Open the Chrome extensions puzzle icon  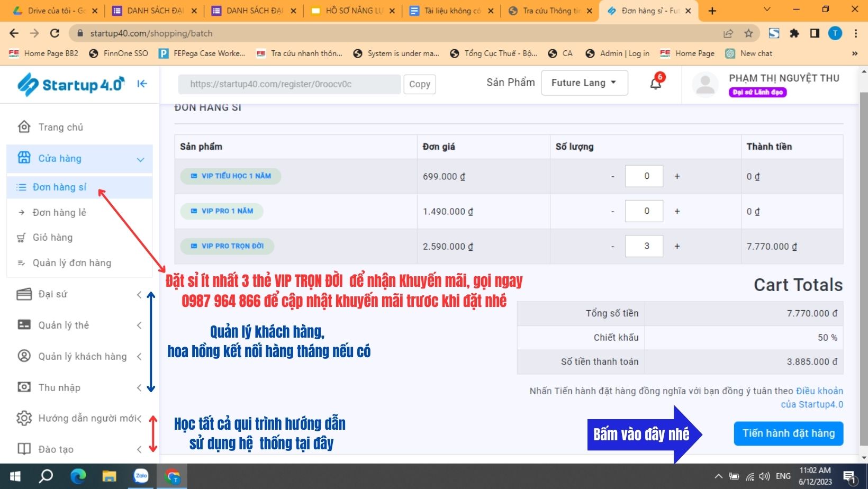click(x=794, y=33)
